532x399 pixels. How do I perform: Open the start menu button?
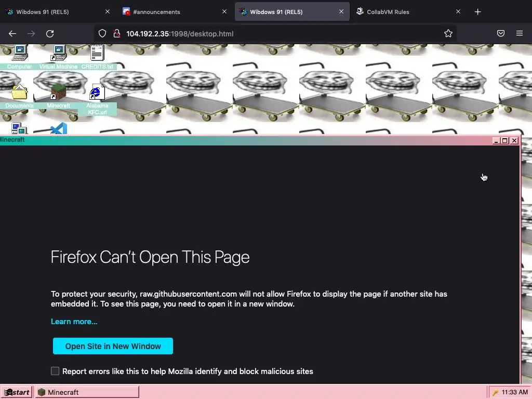tap(16, 392)
